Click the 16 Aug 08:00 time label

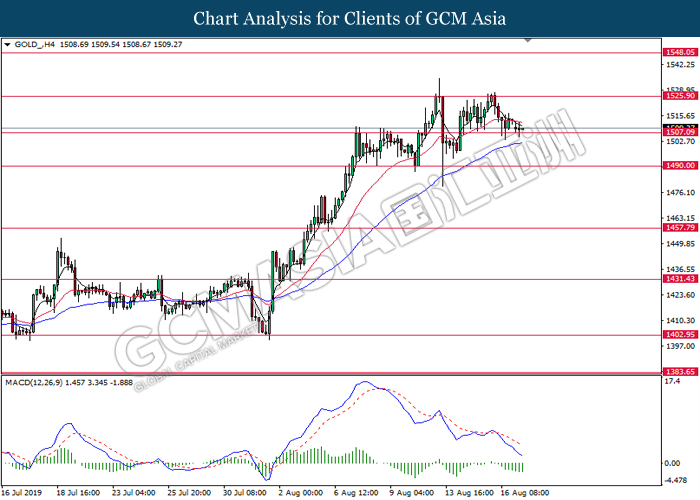click(x=525, y=493)
